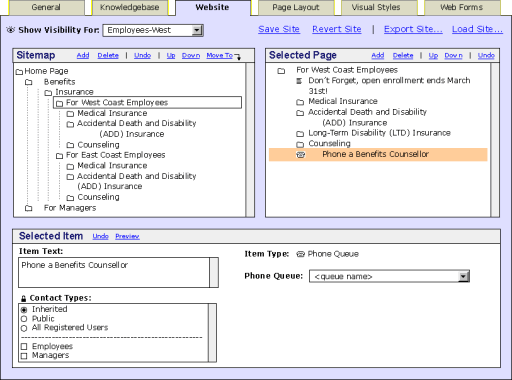
Task: Click the Item Text input box
Action: 114,272
